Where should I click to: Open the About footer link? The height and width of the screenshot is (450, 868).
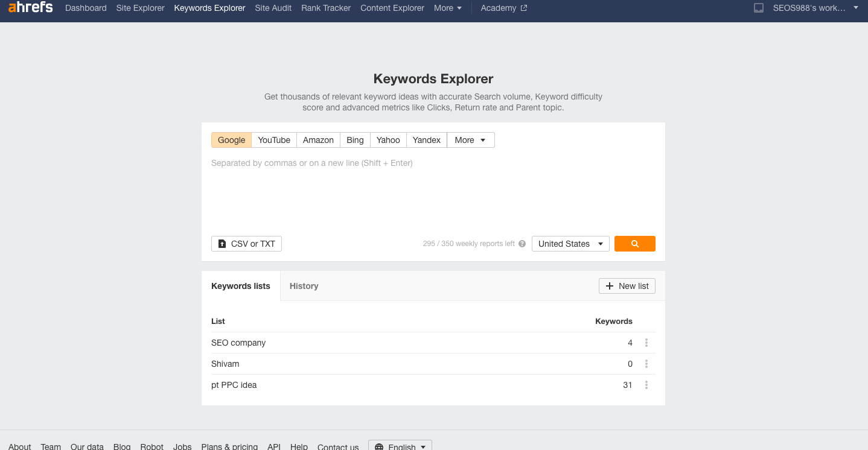20,446
